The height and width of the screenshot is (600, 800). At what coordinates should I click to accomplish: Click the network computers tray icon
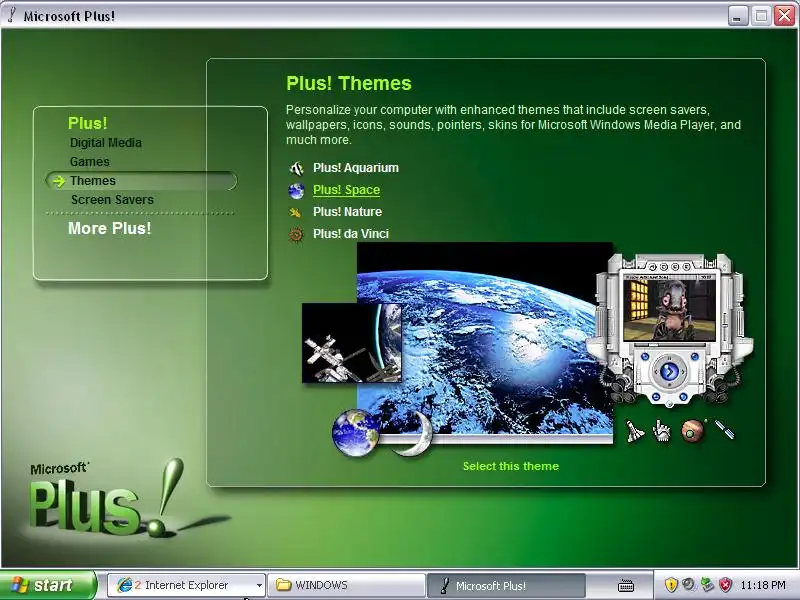click(x=707, y=585)
